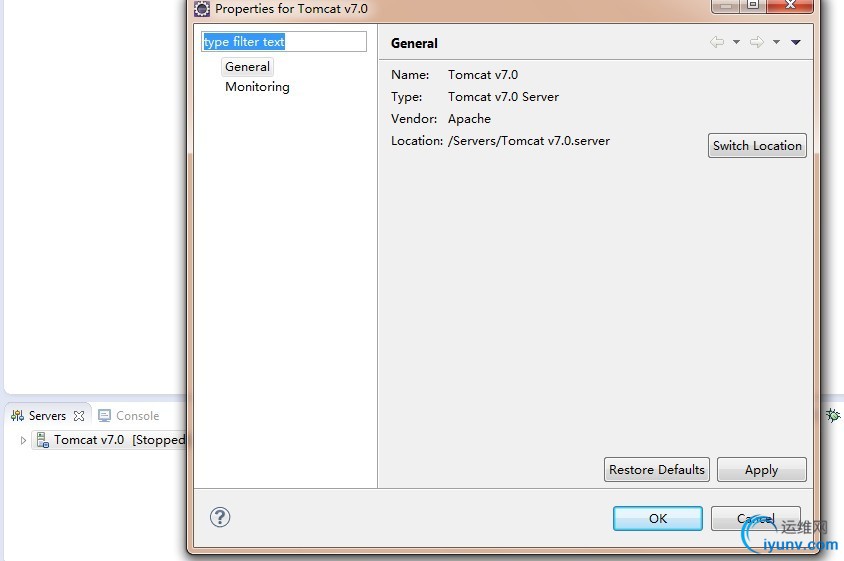Image resolution: width=844 pixels, height=561 pixels.
Task: Click the Console tab monitor icon
Action: click(x=104, y=416)
